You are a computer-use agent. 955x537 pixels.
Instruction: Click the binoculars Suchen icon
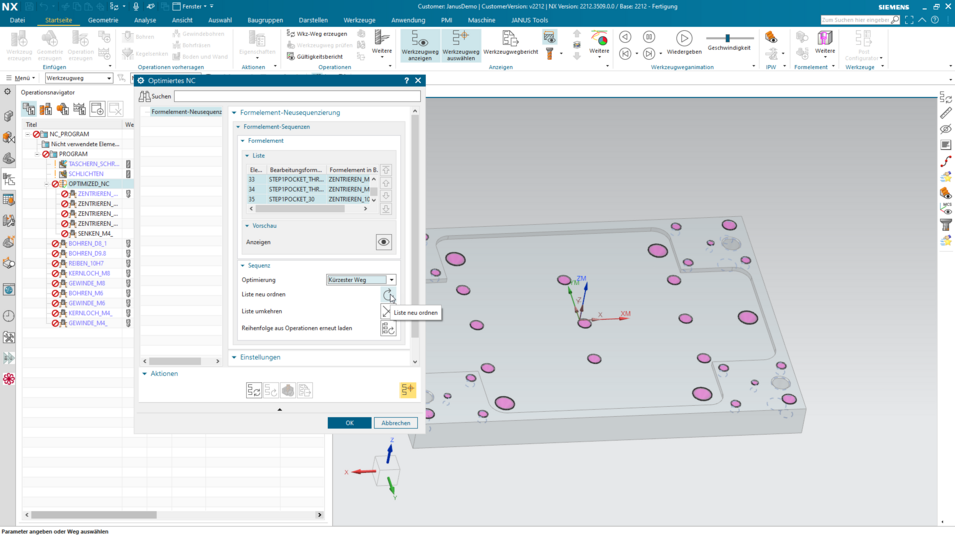[144, 96]
